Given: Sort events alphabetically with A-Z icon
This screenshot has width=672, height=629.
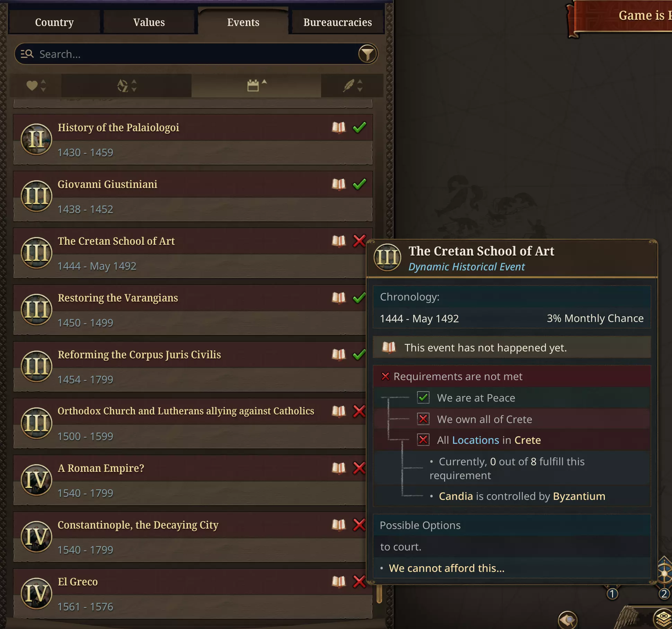Looking at the screenshot, I should point(126,86).
